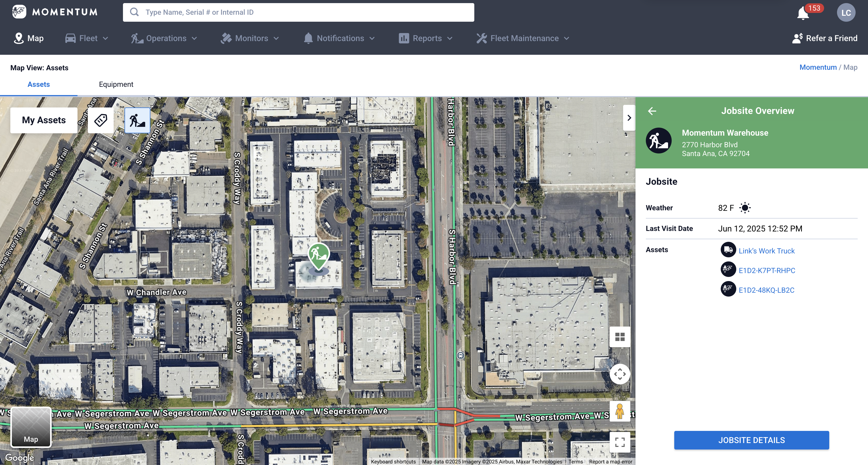Focus the name or serial search field
Image resolution: width=868 pixels, height=465 pixels.
coord(298,12)
